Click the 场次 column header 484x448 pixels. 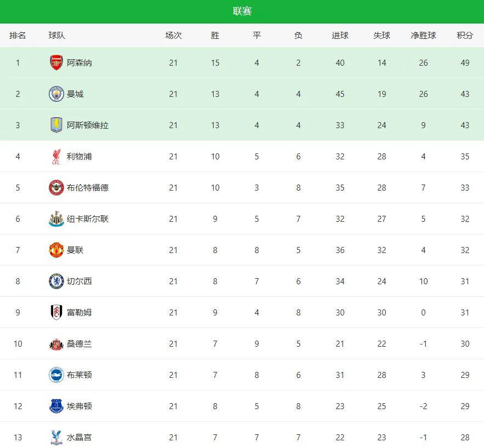pos(173,36)
